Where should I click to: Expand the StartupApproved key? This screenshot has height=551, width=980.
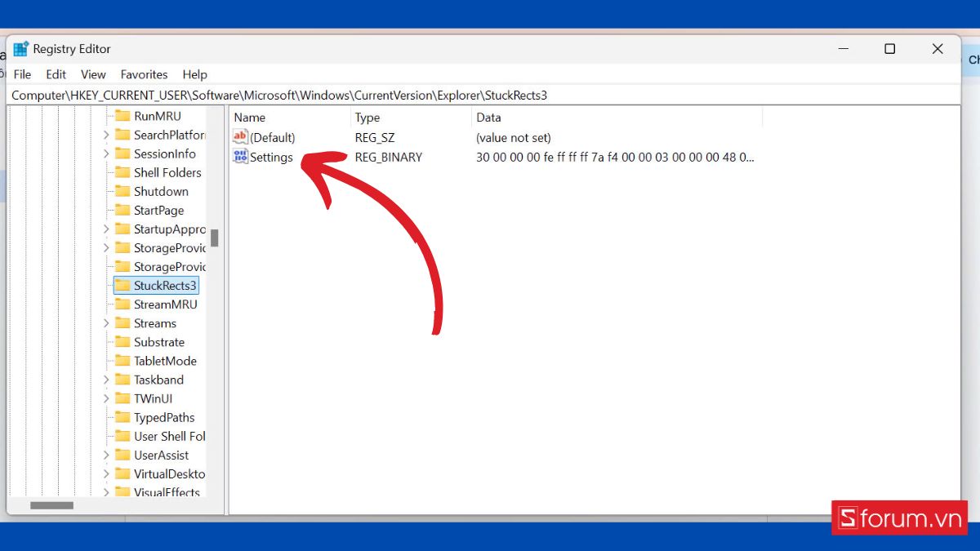click(106, 229)
